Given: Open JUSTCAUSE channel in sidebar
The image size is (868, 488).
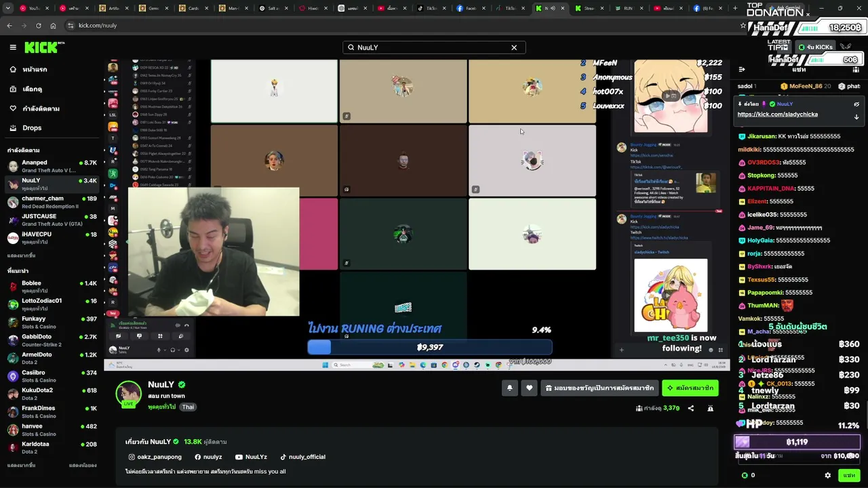Looking at the screenshot, I should [52, 220].
